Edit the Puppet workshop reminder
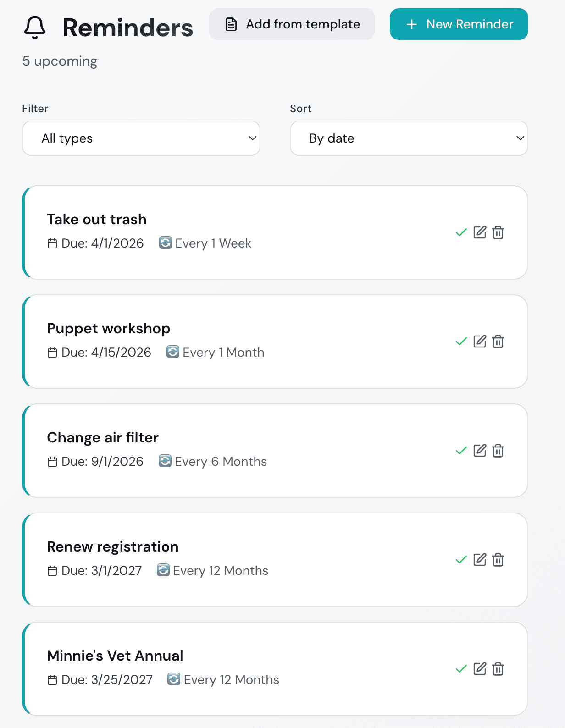The image size is (565, 728). click(480, 342)
